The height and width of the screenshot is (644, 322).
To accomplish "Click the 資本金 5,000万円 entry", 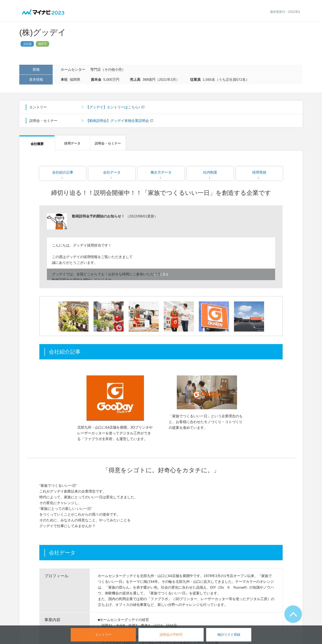I will (x=105, y=79).
